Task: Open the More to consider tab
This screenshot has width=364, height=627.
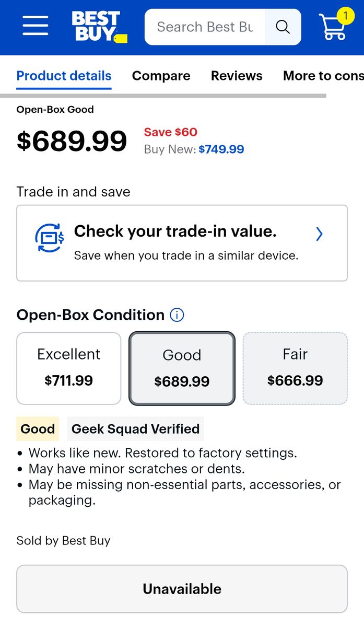Action: pyautogui.click(x=323, y=76)
